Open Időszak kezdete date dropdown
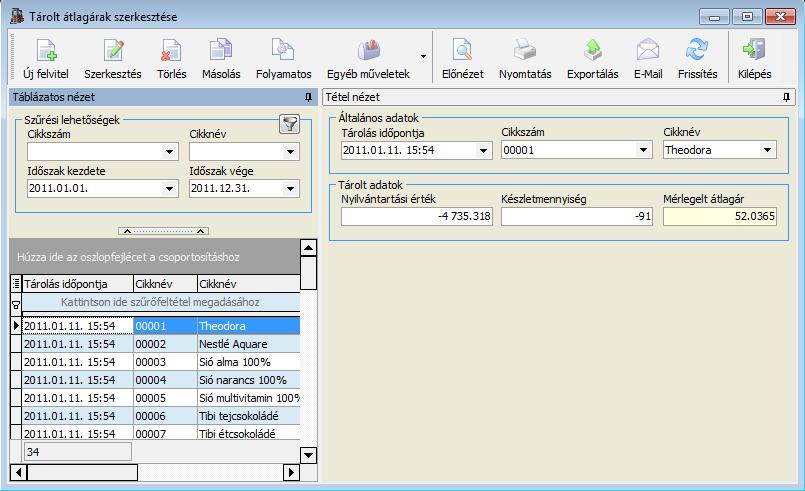805x491 pixels. click(169, 188)
